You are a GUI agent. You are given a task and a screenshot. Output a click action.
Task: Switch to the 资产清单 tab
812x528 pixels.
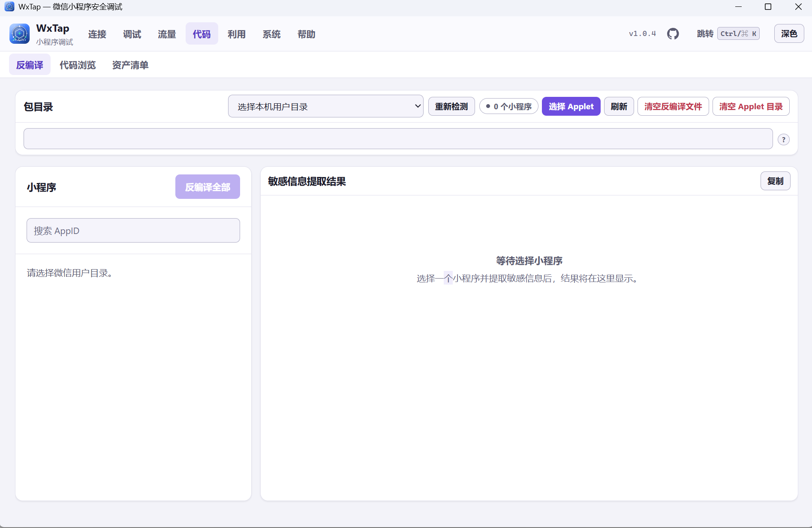coord(130,65)
